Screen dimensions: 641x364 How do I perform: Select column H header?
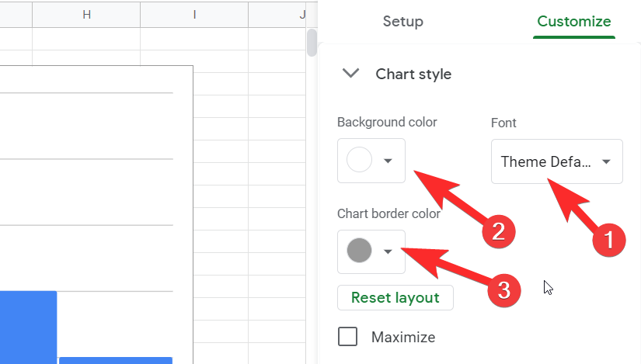click(x=86, y=15)
